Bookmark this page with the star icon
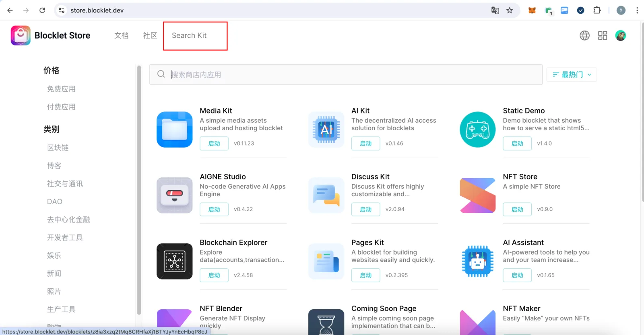Image resolution: width=644 pixels, height=335 pixels. click(510, 10)
